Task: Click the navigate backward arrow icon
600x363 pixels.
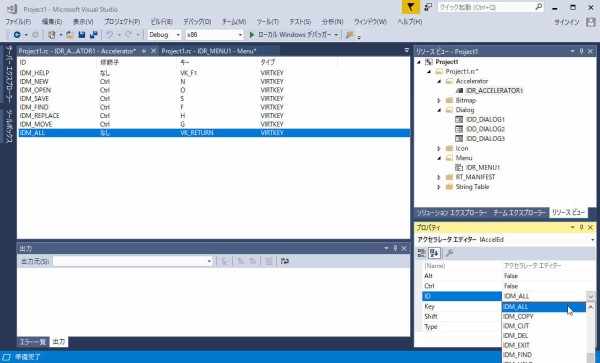Action: pos(17,35)
